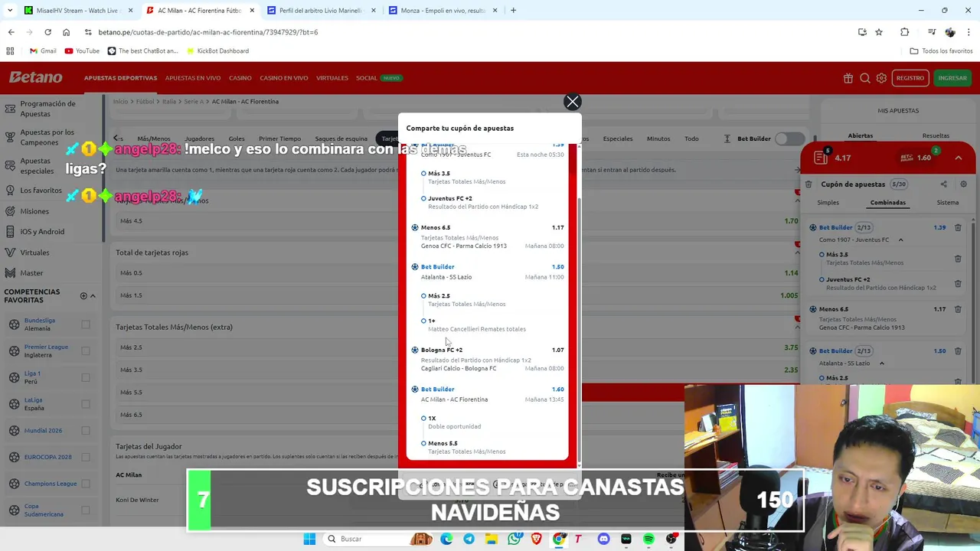Open File Explorer from the taskbar
980x551 pixels.
click(x=491, y=539)
